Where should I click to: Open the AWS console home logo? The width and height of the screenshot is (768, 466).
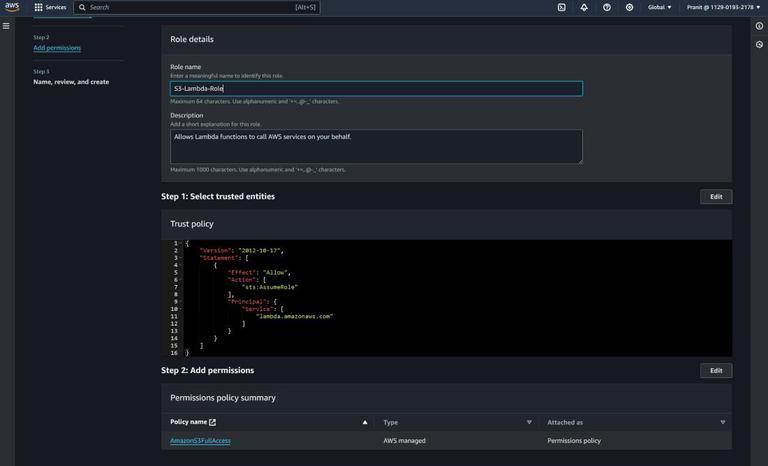click(x=12, y=7)
